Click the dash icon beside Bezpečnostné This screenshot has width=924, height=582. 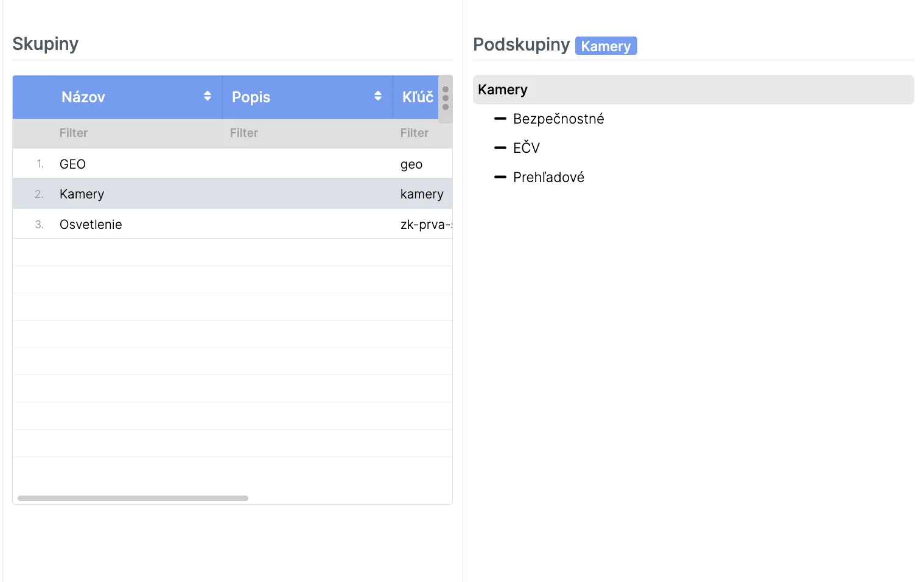[500, 119]
